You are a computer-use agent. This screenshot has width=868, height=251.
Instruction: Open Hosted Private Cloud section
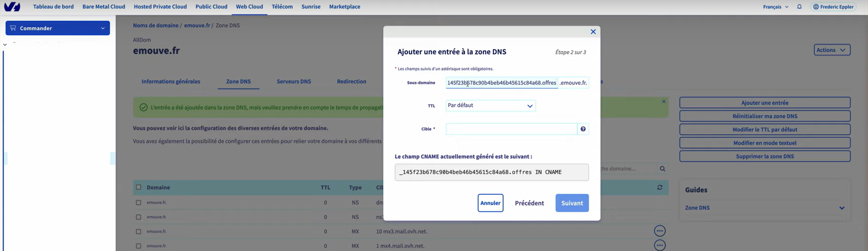(160, 7)
